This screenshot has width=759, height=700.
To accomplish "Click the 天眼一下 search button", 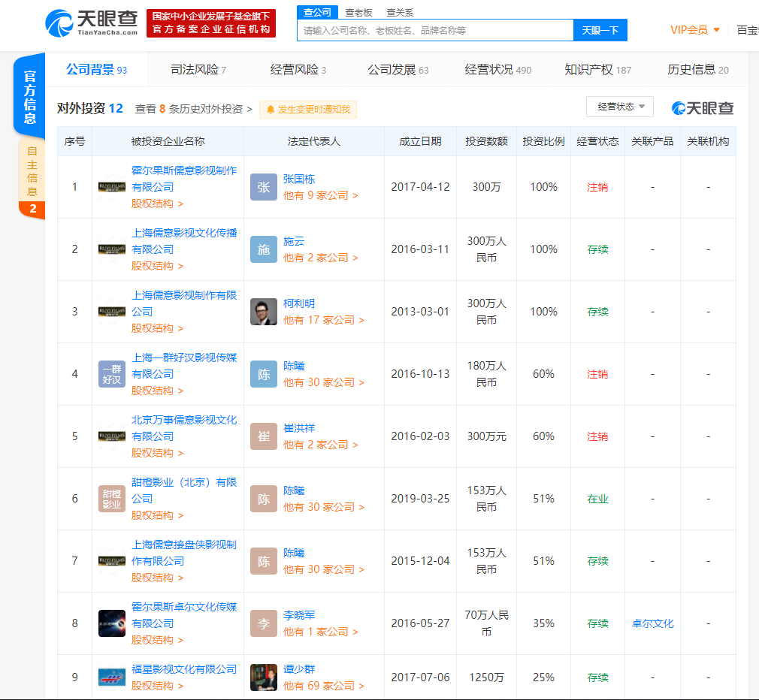I will tap(600, 30).
